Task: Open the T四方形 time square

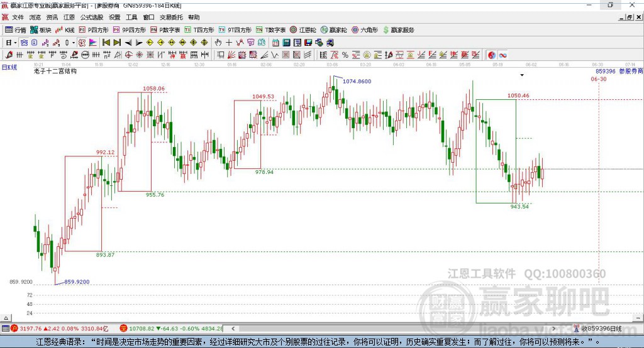Action: (x=199, y=30)
